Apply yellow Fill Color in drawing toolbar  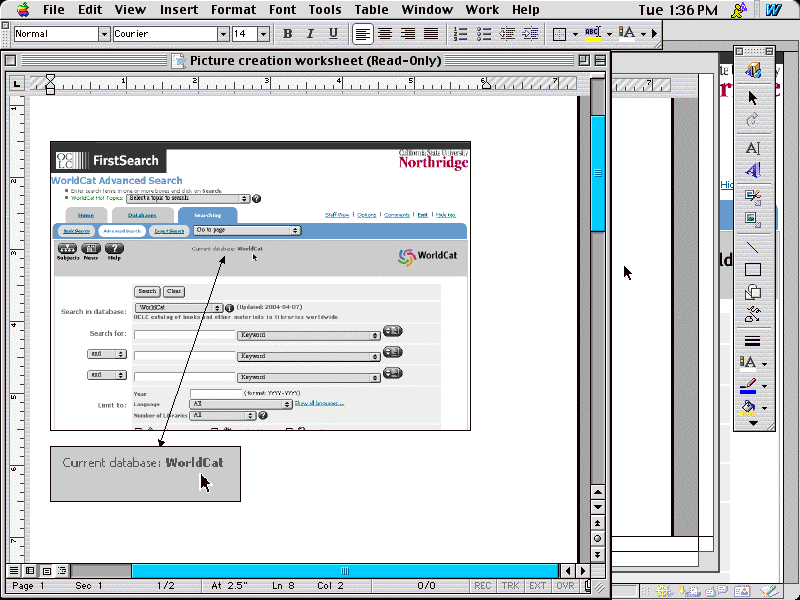[x=748, y=408]
